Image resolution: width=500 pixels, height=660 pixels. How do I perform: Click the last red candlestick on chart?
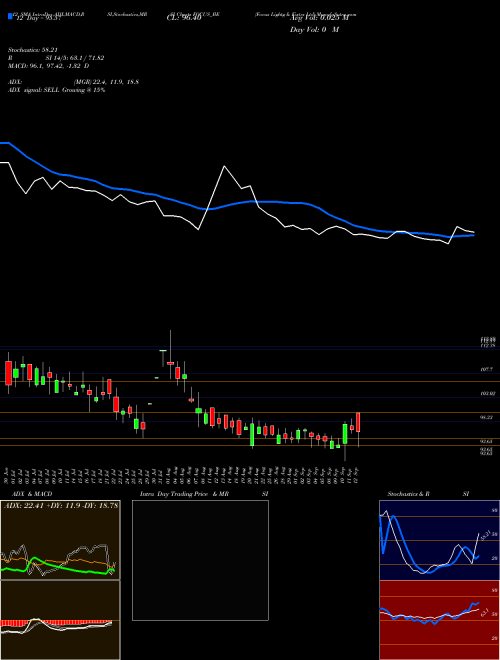click(358, 422)
